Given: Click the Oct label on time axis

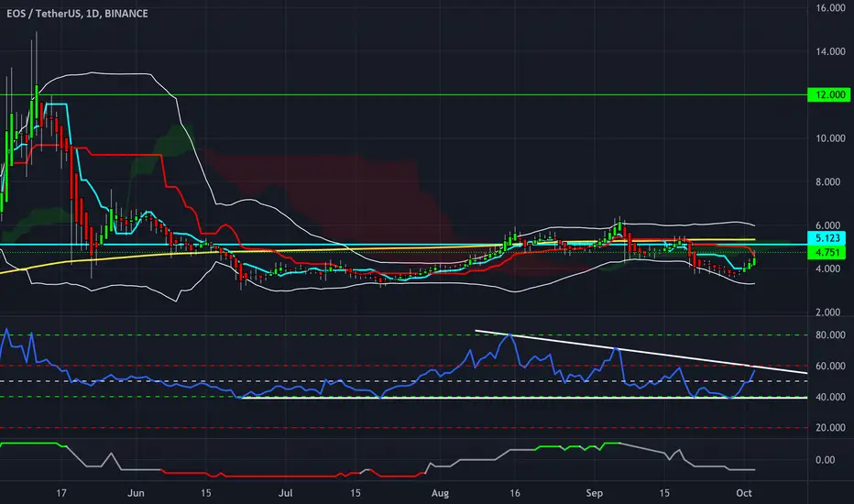Looking at the screenshot, I should [744, 493].
